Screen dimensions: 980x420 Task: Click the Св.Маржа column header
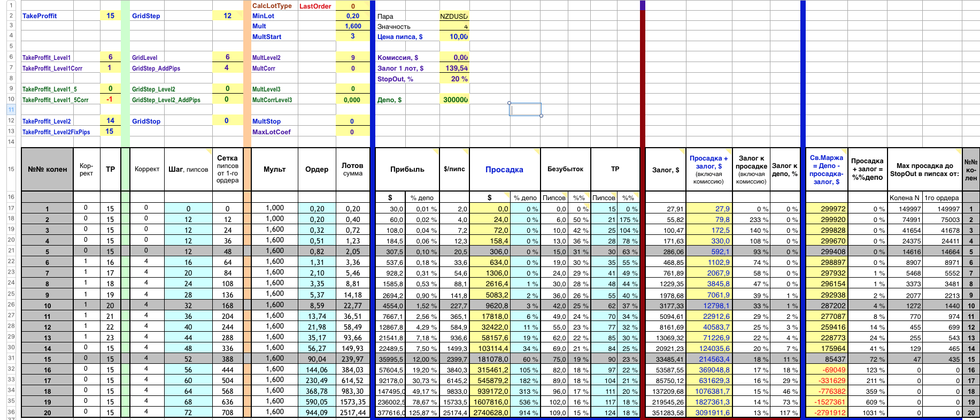click(x=826, y=170)
